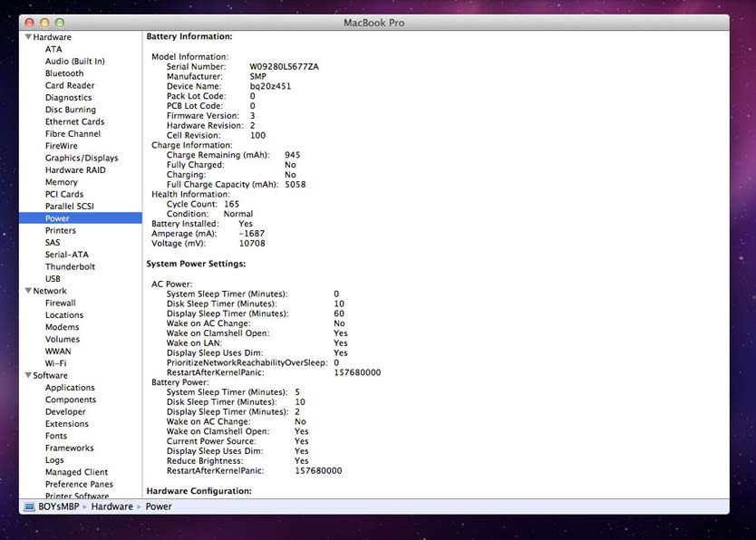Open the FireWire entry
The width and height of the screenshot is (756, 540).
[62, 146]
